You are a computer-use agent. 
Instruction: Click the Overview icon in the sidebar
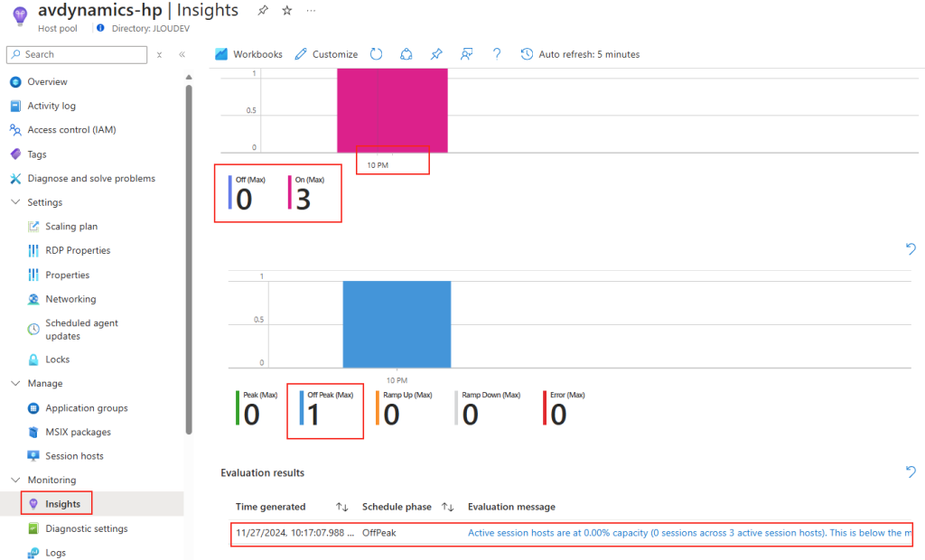[16, 82]
